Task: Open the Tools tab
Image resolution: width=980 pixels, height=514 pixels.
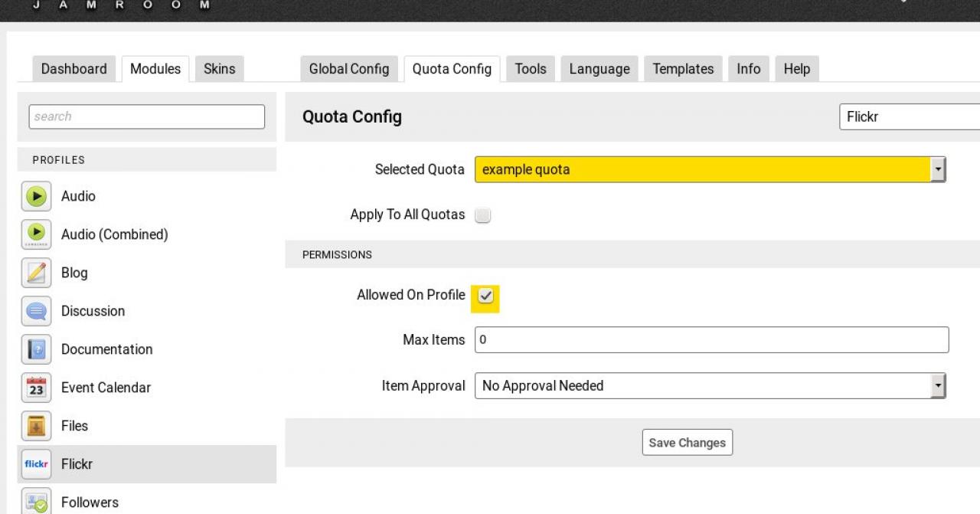Action: (530, 69)
